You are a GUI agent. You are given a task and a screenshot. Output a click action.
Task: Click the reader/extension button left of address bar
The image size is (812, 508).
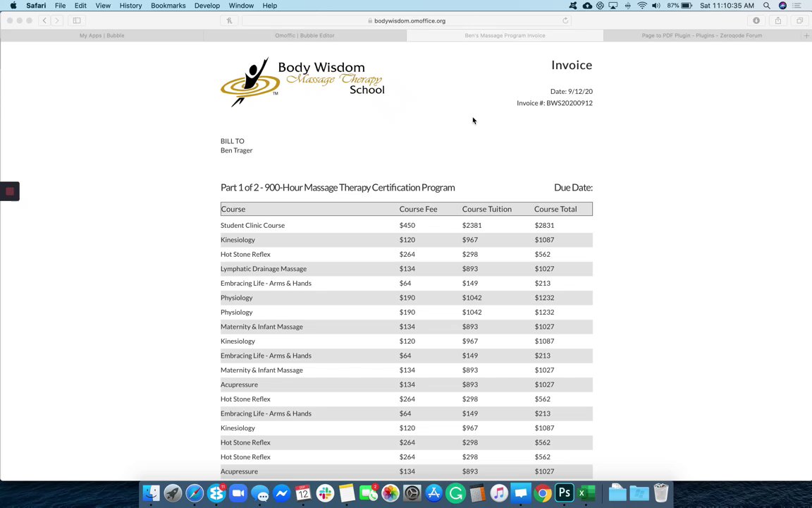[229, 20]
